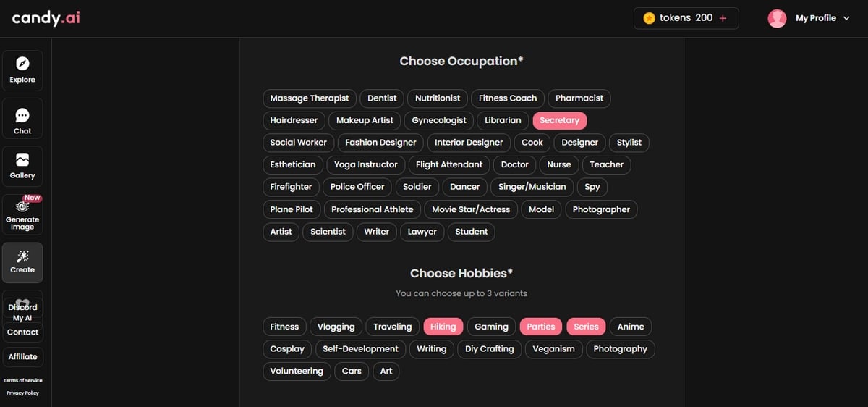Toggle off the Series hobby

click(586, 327)
